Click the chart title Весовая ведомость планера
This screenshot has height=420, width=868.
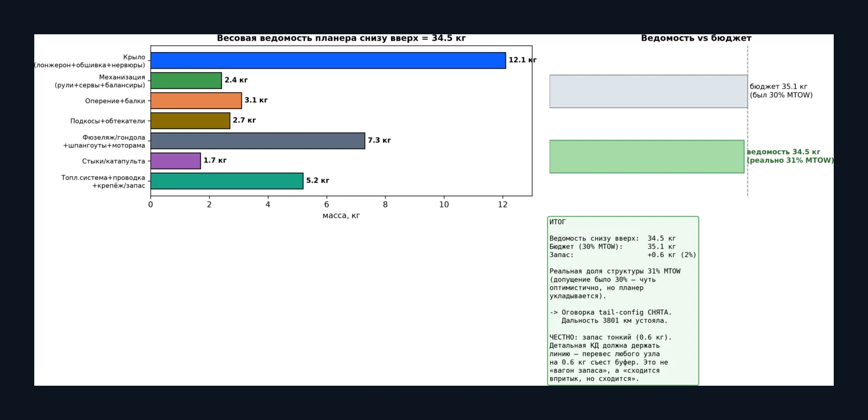pos(341,38)
